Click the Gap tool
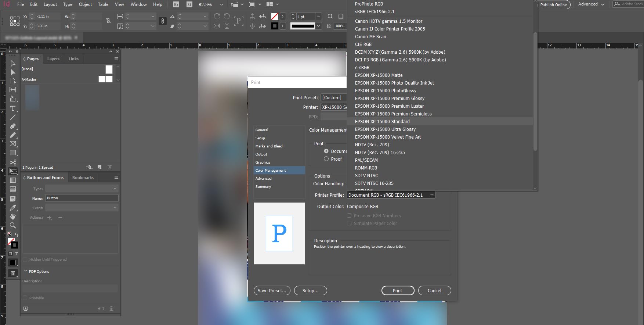644x325 pixels. [x=13, y=90]
